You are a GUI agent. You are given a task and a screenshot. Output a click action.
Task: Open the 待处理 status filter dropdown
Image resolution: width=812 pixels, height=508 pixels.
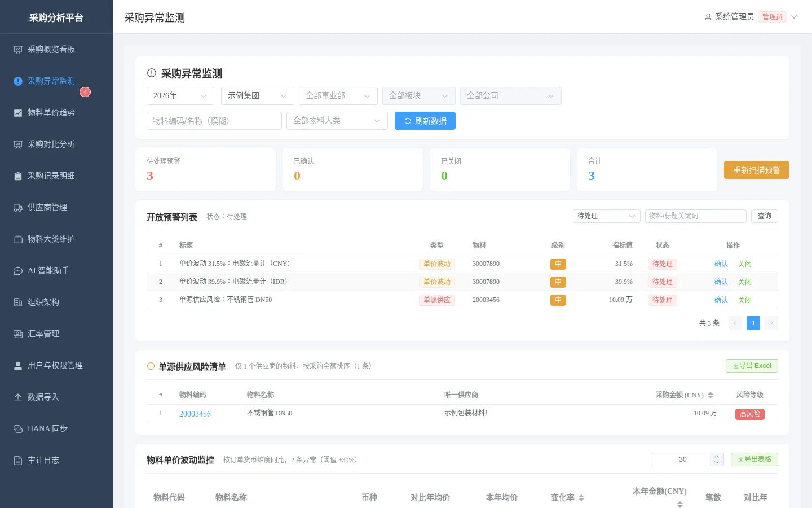point(607,216)
